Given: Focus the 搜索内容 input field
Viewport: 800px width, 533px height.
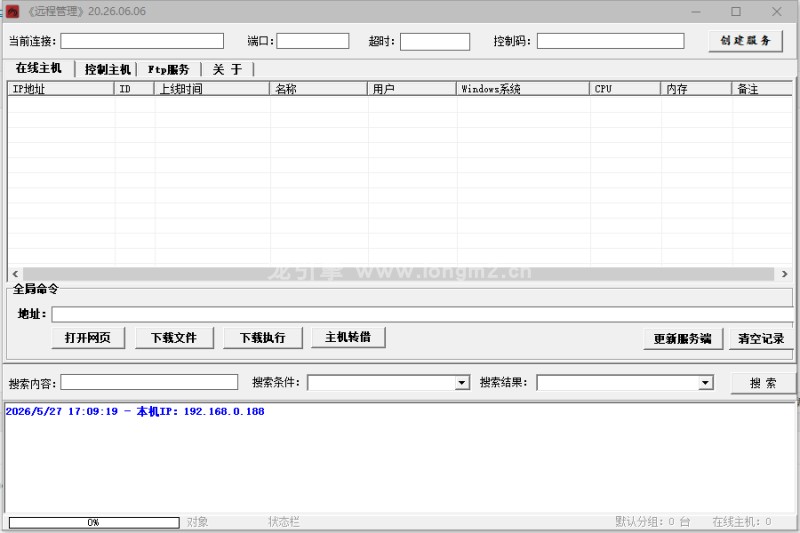Looking at the screenshot, I should click(x=149, y=383).
